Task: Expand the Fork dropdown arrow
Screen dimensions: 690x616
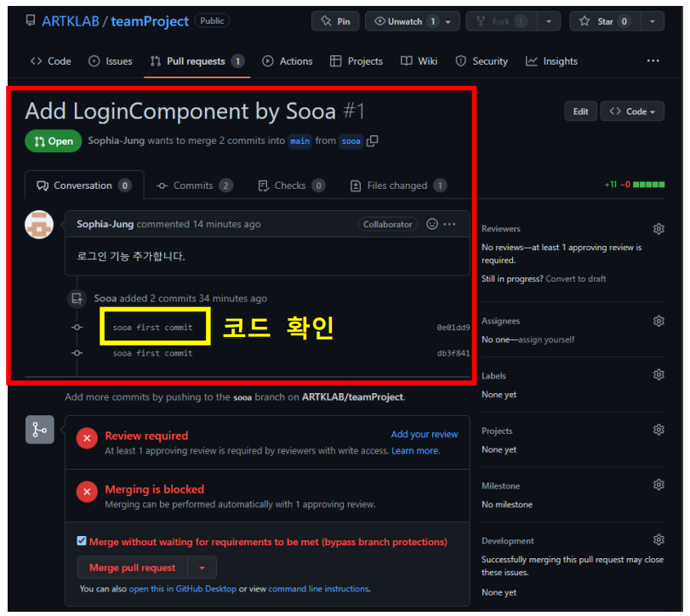Action: click(549, 21)
